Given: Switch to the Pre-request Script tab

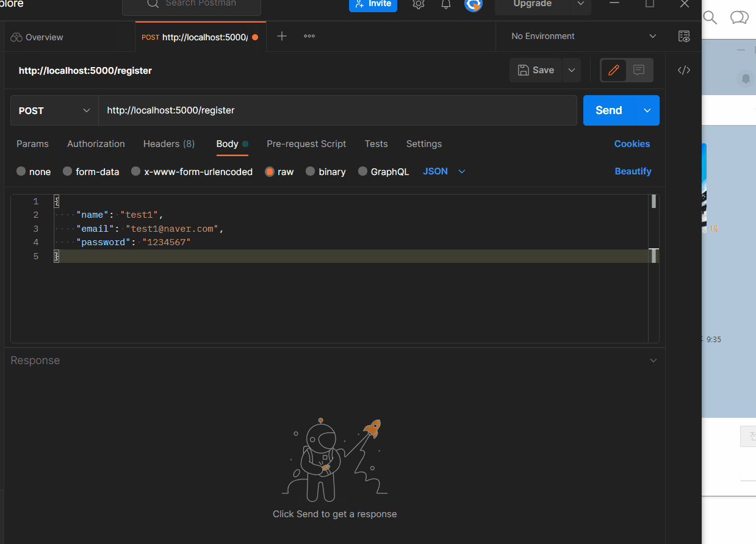Looking at the screenshot, I should 306,144.
